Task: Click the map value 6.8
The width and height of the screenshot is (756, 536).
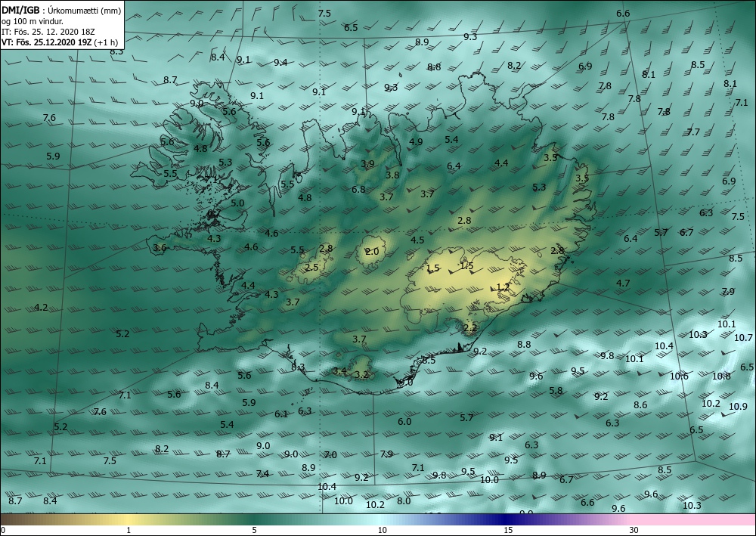Action: 358,190
